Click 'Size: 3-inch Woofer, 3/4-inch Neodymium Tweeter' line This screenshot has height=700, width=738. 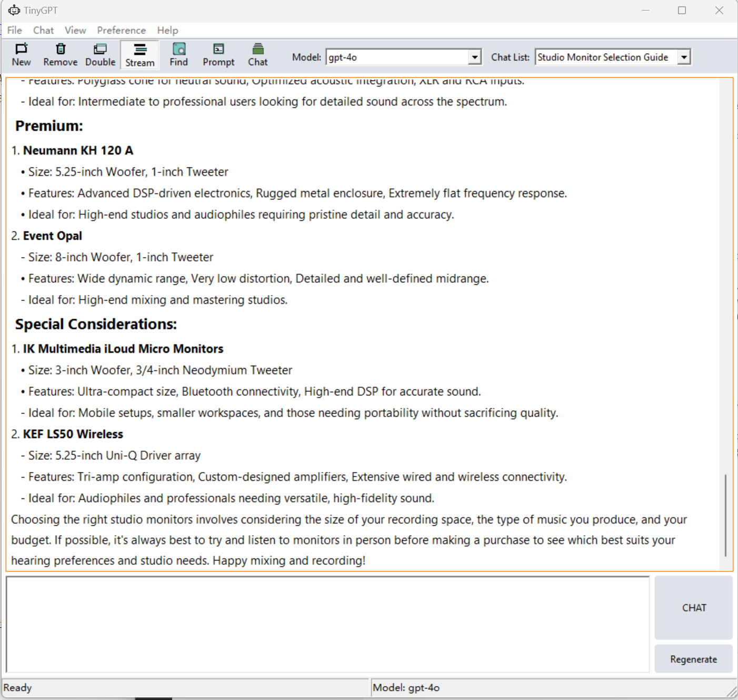(160, 370)
